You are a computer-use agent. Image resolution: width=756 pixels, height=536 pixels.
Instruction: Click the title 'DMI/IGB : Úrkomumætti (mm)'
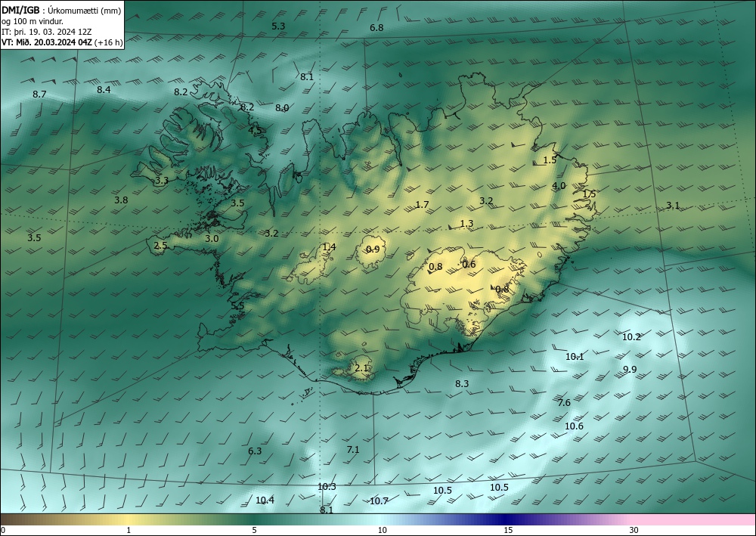tap(61, 10)
